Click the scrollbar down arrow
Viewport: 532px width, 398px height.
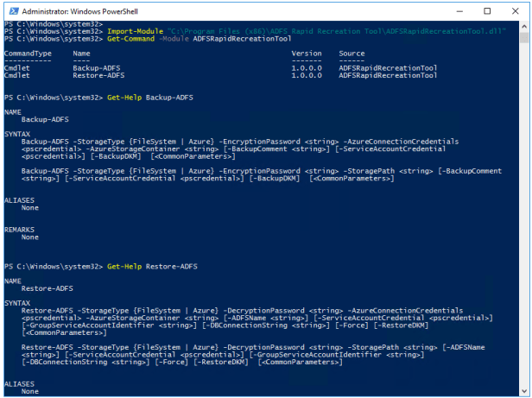point(524,391)
